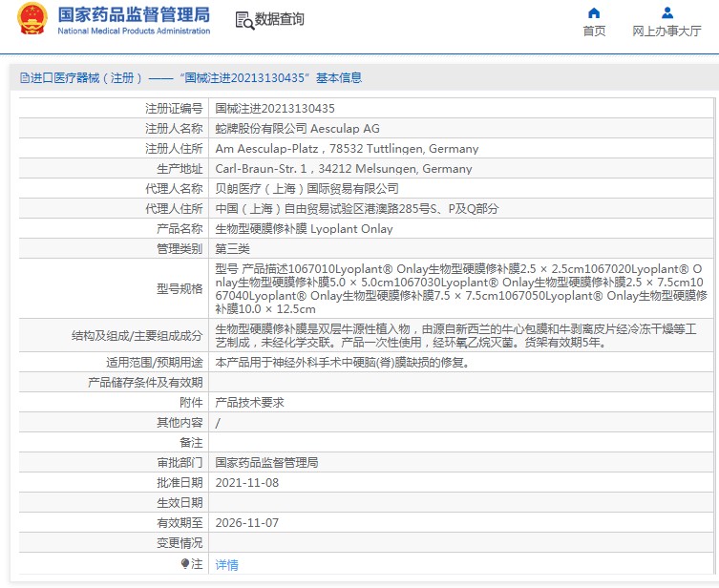Click the bulb icon beside 注

pyautogui.click(x=185, y=563)
